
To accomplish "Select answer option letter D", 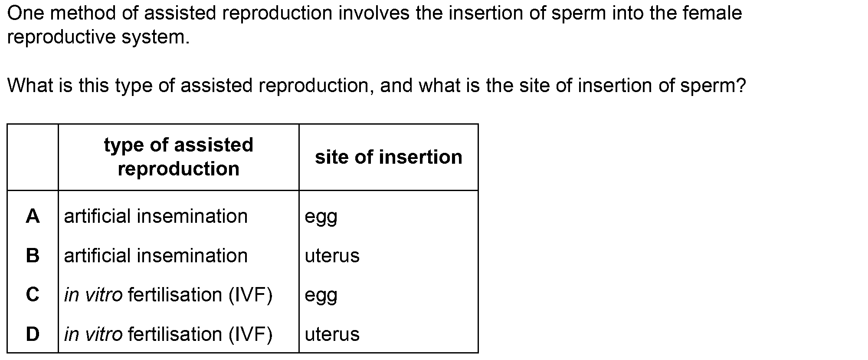I will [x=33, y=334].
